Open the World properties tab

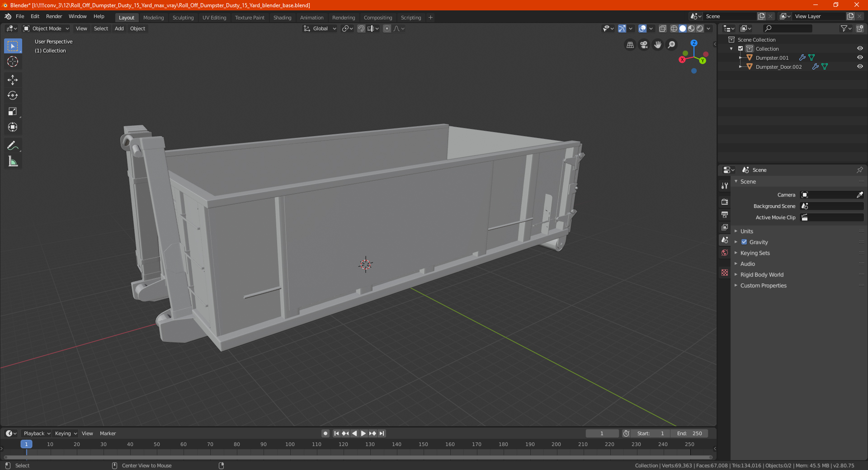(725, 253)
